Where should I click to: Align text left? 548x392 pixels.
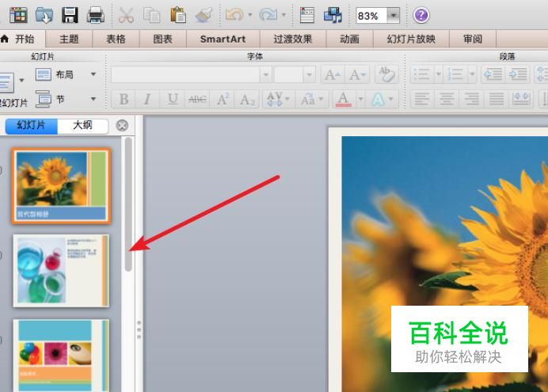[422, 99]
